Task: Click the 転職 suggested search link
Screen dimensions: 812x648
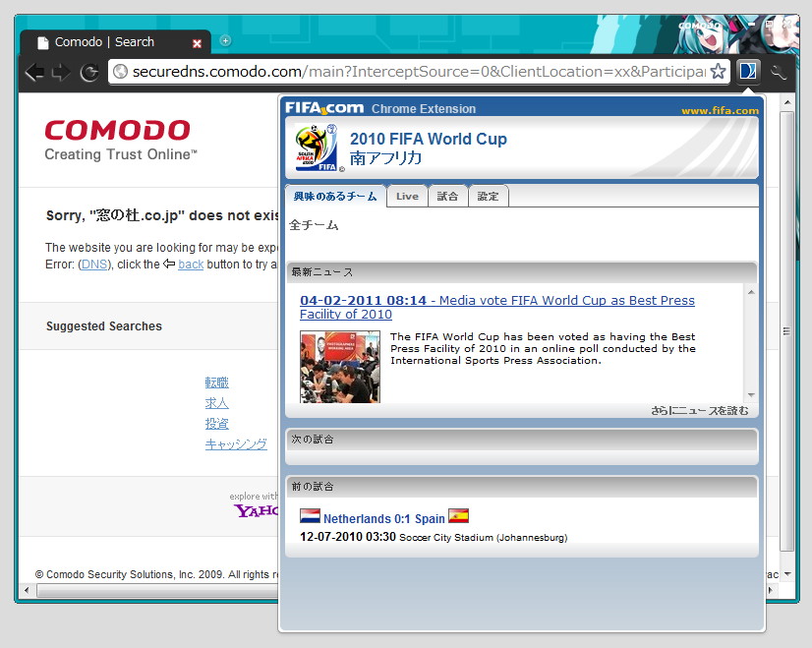Action: point(216,383)
